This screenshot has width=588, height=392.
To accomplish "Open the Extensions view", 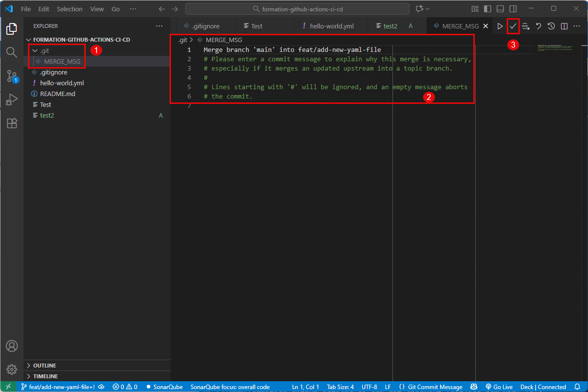I will [12, 123].
